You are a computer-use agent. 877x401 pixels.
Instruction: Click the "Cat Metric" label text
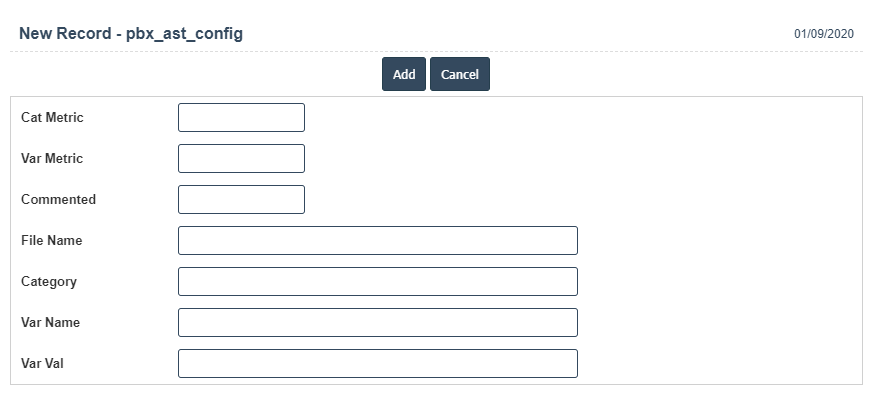52,118
